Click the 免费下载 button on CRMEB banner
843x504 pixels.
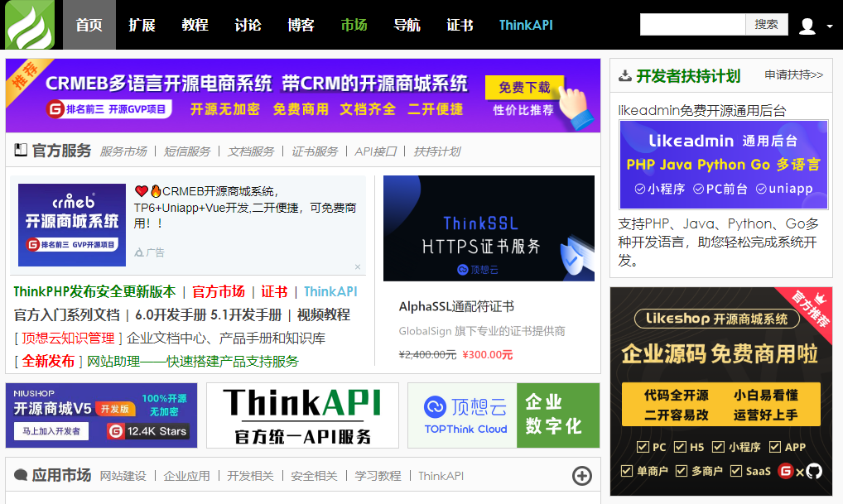[x=524, y=87]
